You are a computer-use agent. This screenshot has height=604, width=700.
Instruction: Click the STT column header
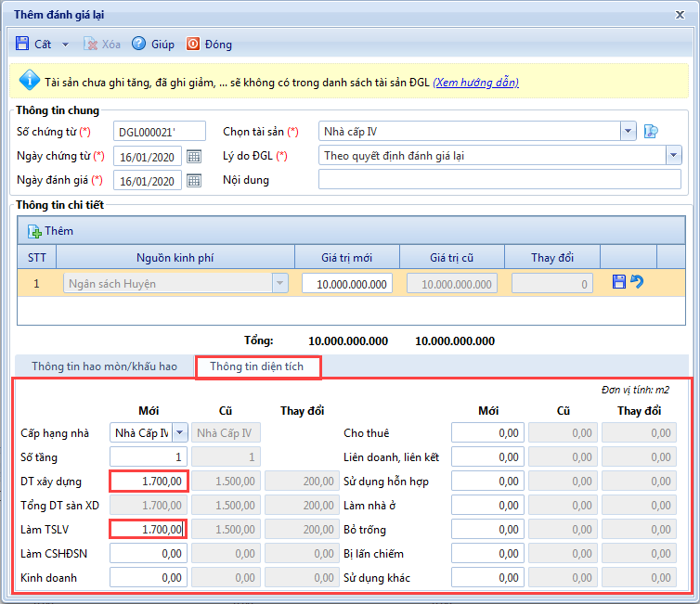36,257
